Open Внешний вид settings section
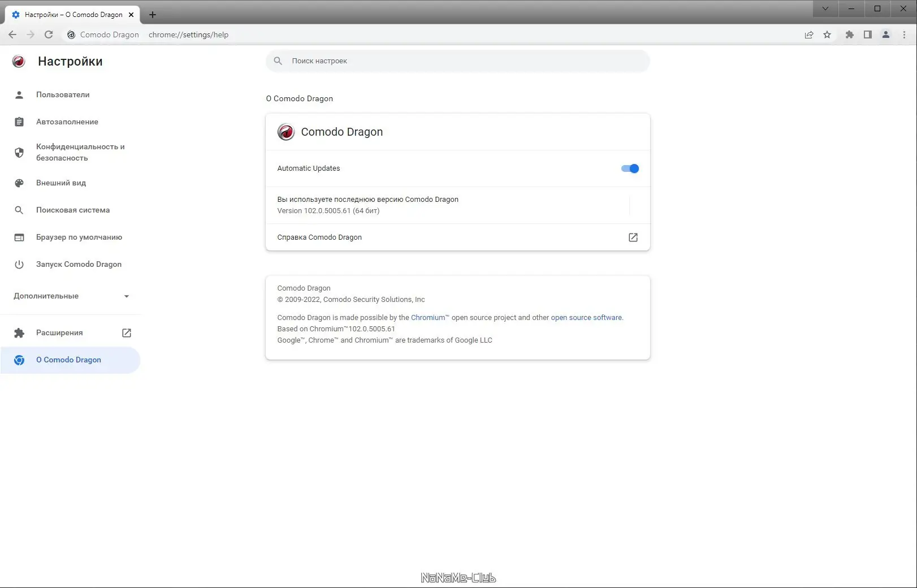 click(70, 183)
